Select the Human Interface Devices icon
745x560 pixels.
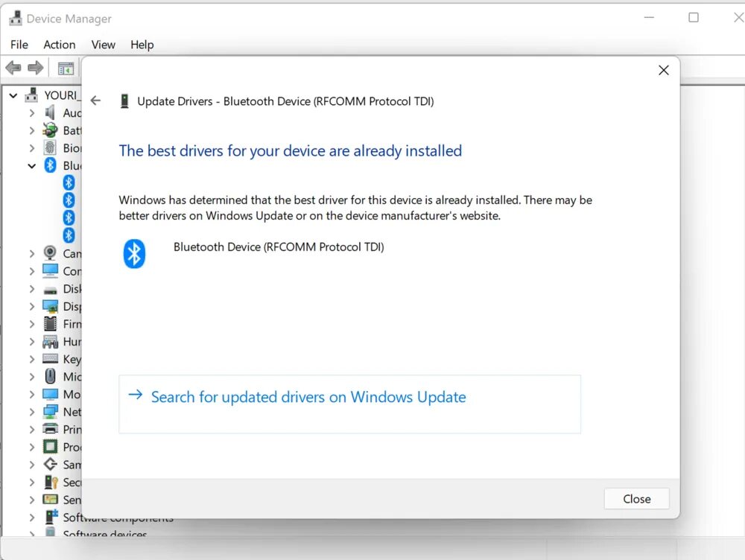tap(50, 342)
